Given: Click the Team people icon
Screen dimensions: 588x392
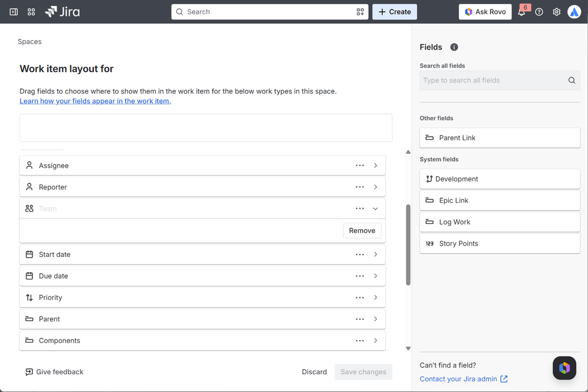Looking at the screenshot, I should click(29, 208).
